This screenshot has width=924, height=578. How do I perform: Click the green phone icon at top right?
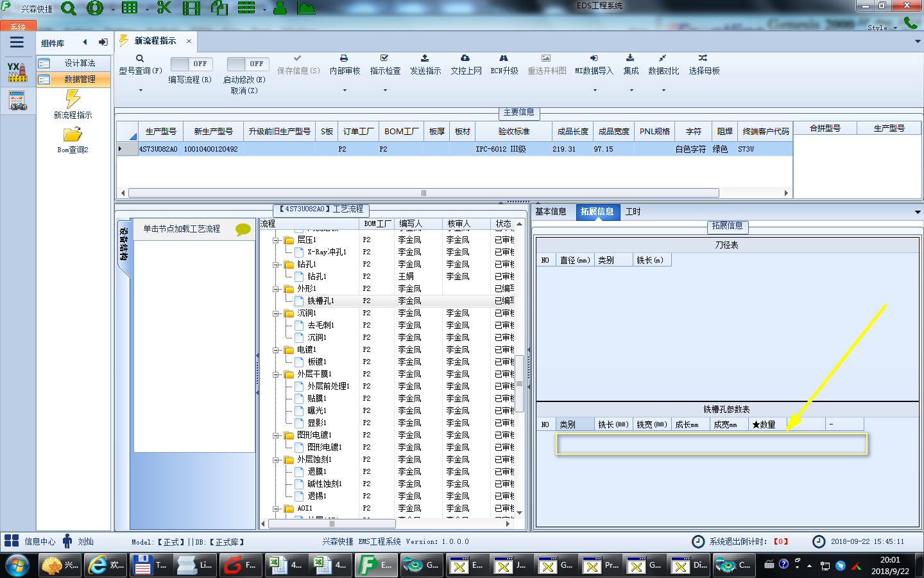(x=911, y=23)
